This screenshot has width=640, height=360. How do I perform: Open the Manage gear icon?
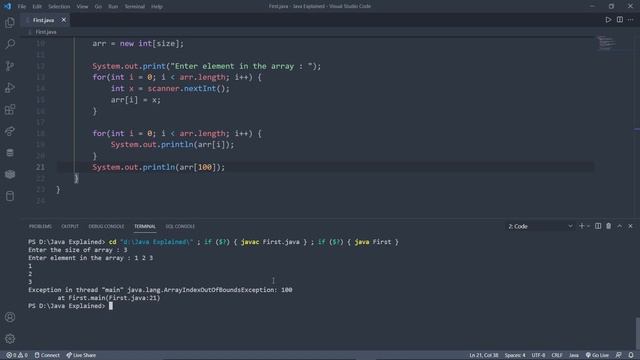(x=10, y=338)
